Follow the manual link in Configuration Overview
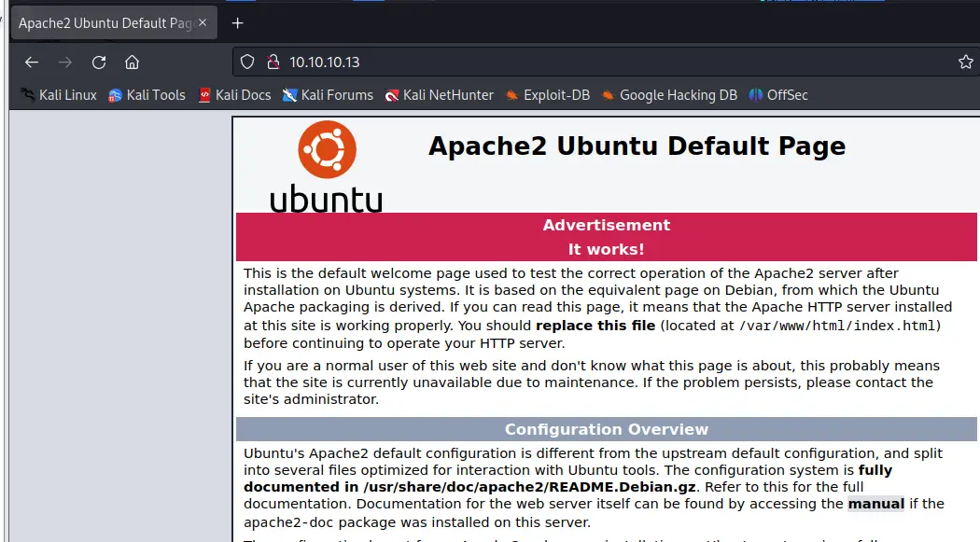Viewport: 980px width, 542px height. click(875, 504)
